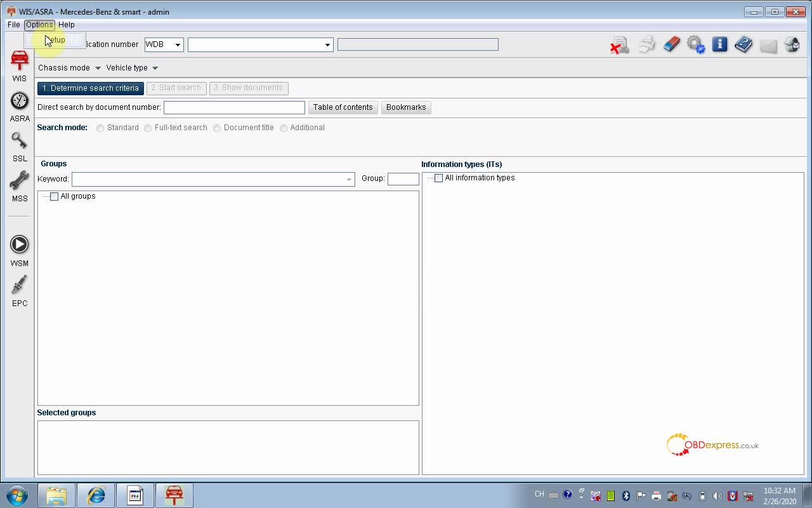812x508 pixels.
Task: Click the Bluetooth tray icon
Action: pos(625,496)
